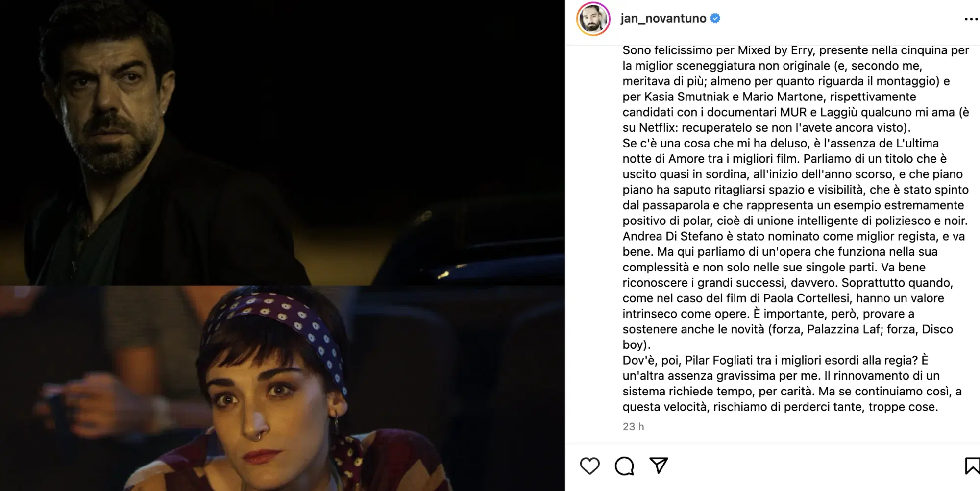The image size is (980, 491).
Task: Click the 23 h post timestamp
Action: tap(633, 427)
